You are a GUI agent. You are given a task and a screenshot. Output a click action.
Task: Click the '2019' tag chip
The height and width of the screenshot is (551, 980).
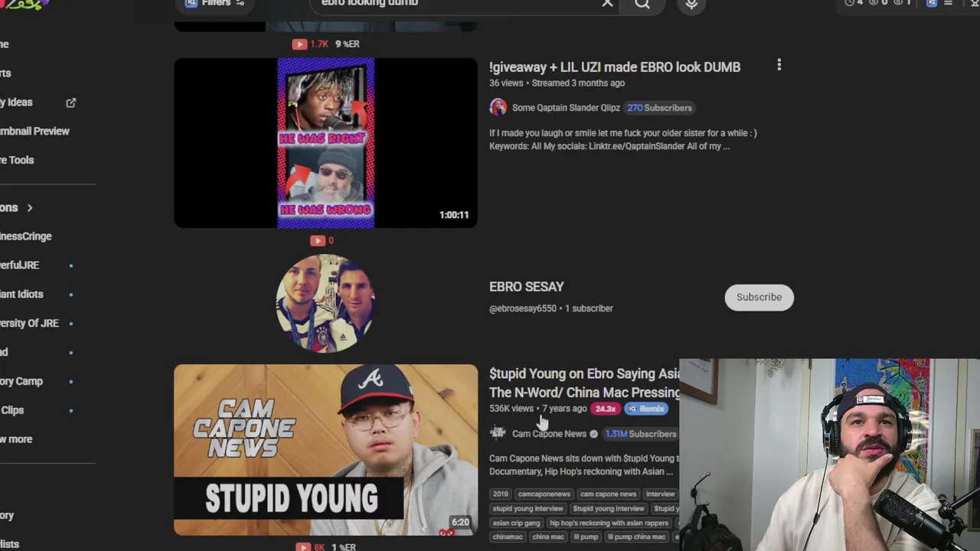point(501,494)
